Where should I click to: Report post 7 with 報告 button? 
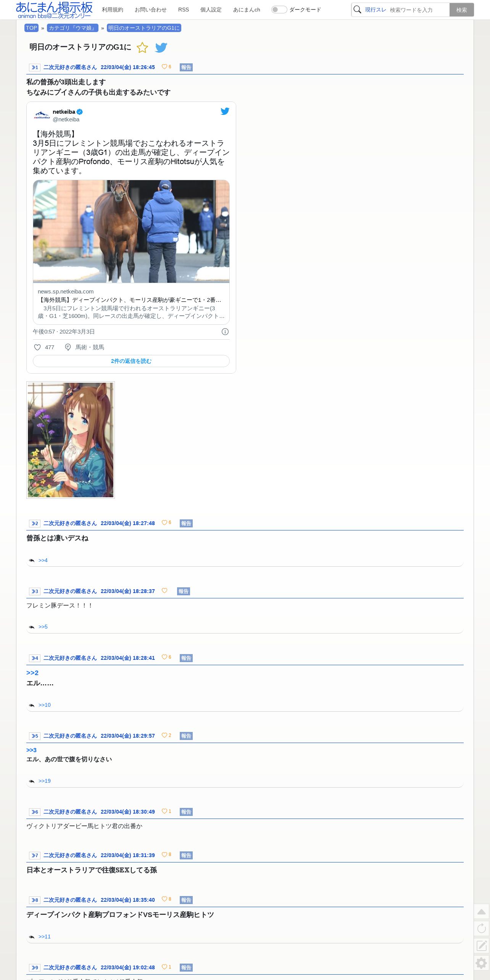pyautogui.click(x=186, y=856)
